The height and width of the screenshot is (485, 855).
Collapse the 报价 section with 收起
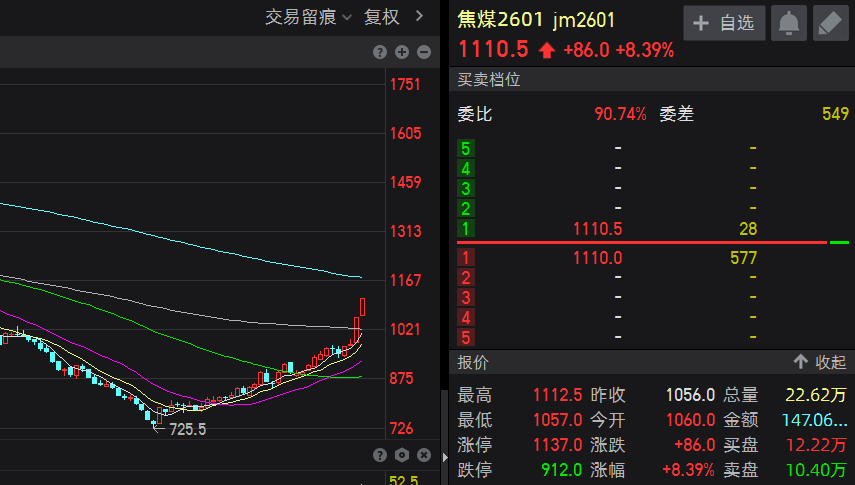(819, 362)
